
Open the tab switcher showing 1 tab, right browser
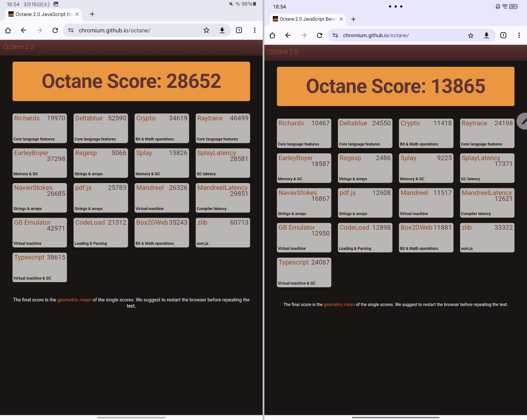point(503,35)
